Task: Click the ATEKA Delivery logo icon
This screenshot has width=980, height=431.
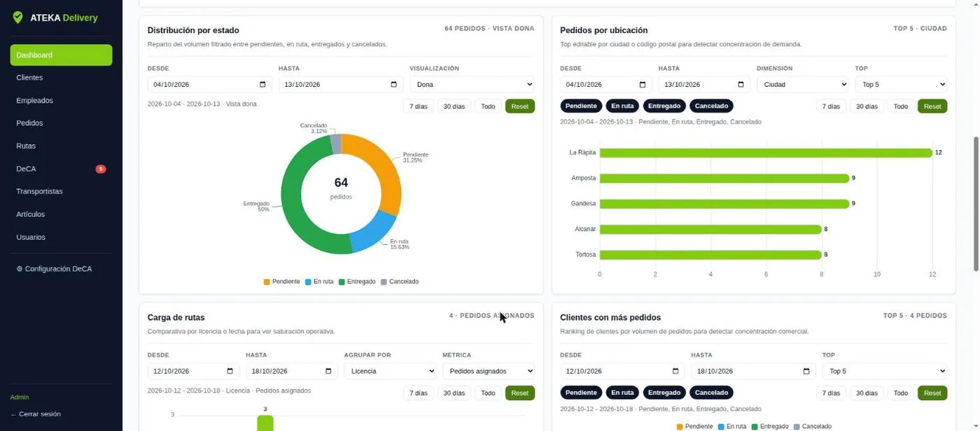Action: (18, 17)
